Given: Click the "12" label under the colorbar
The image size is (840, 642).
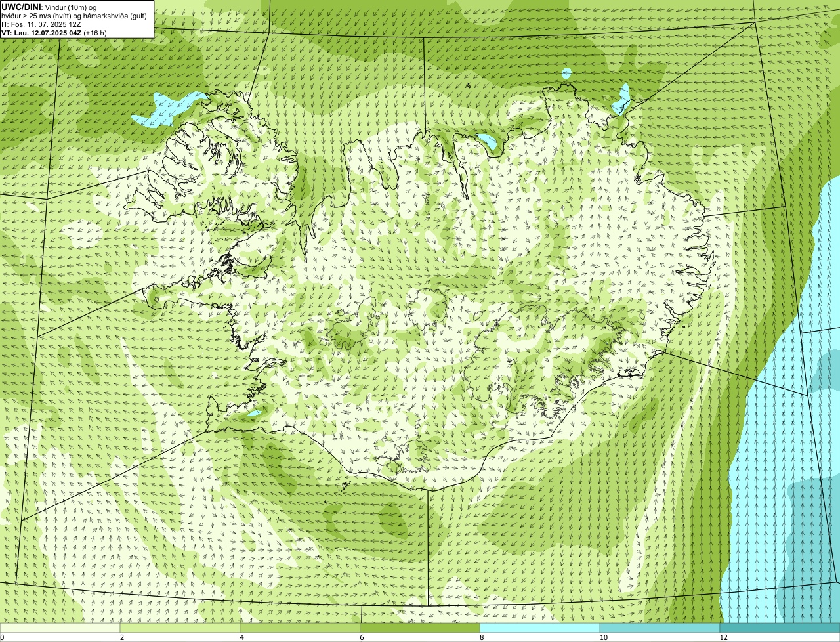Looking at the screenshot, I should (723, 637).
